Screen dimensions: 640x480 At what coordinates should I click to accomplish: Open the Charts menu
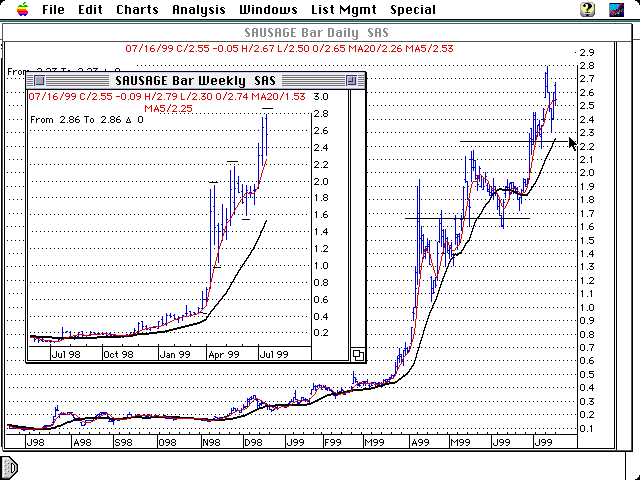(x=137, y=10)
